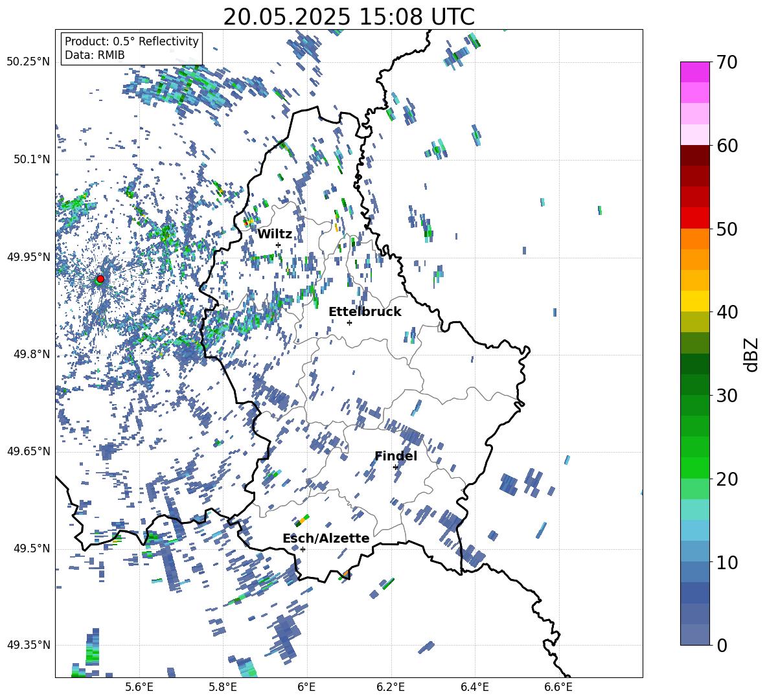
Task: Click the 6.4°E longitude label
Action: point(474,687)
